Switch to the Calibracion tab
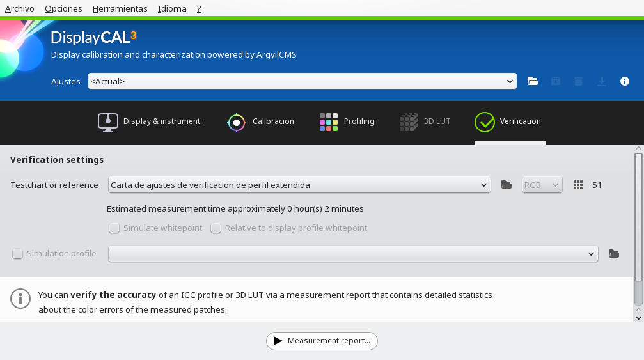 click(x=260, y=121)
